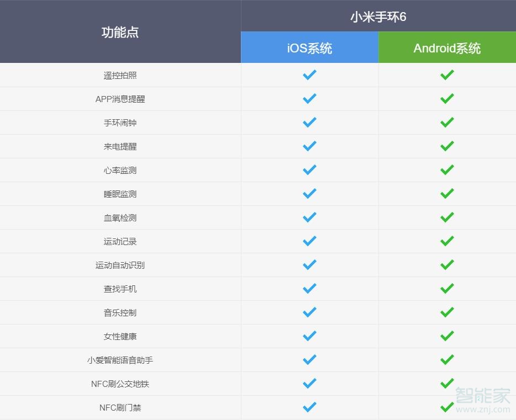Click the Android checkmark for 睡眠监测
The height and width of the screenshot is (420, 516).
(x=447, y=194)
